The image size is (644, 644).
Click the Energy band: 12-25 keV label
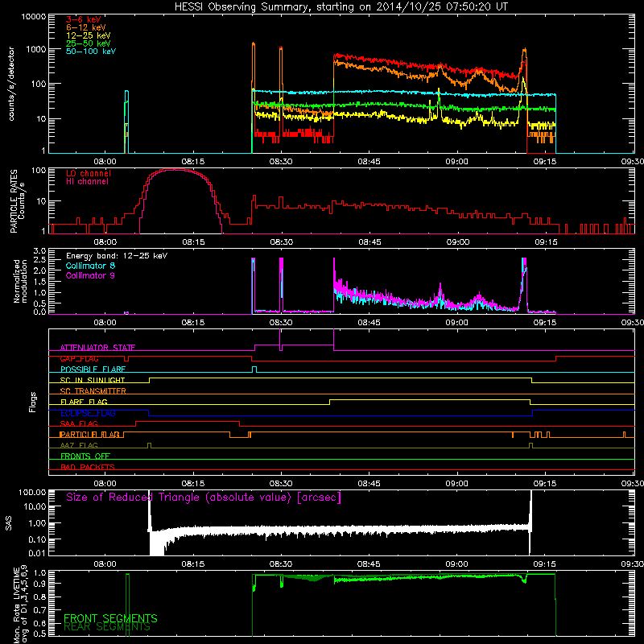[117, 256]
